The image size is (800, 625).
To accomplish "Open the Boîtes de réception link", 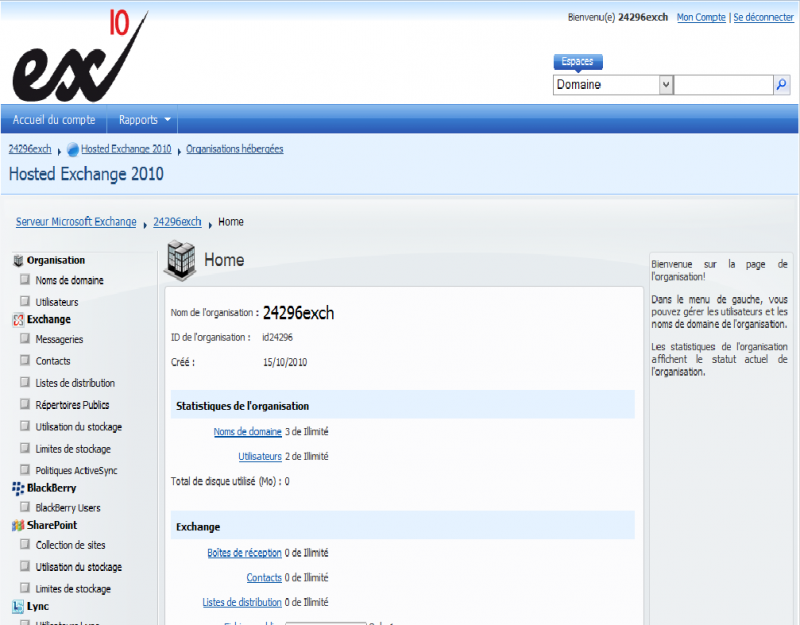I will point(244,552).
